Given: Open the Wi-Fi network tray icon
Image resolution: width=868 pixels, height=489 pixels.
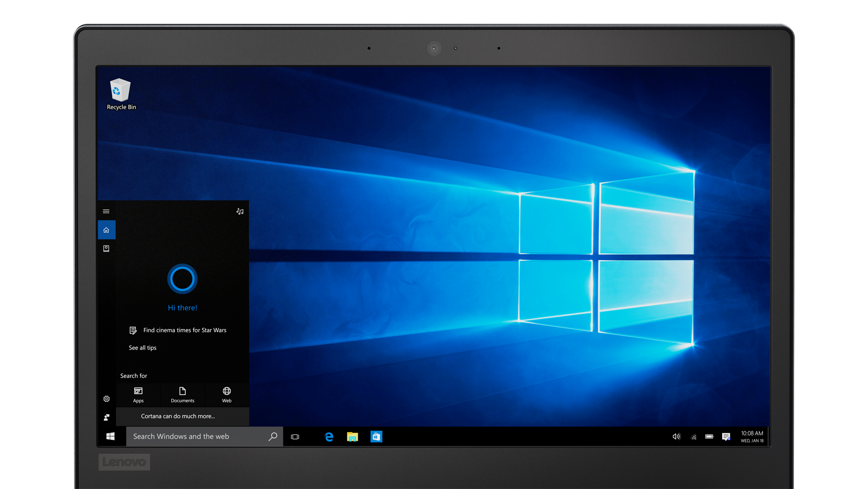Looking at the screenshot, I should click(x=694, y=437).
